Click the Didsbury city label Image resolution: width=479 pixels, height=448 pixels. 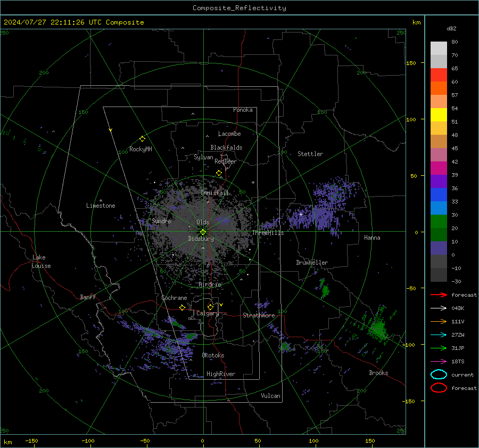click(201, 239)
